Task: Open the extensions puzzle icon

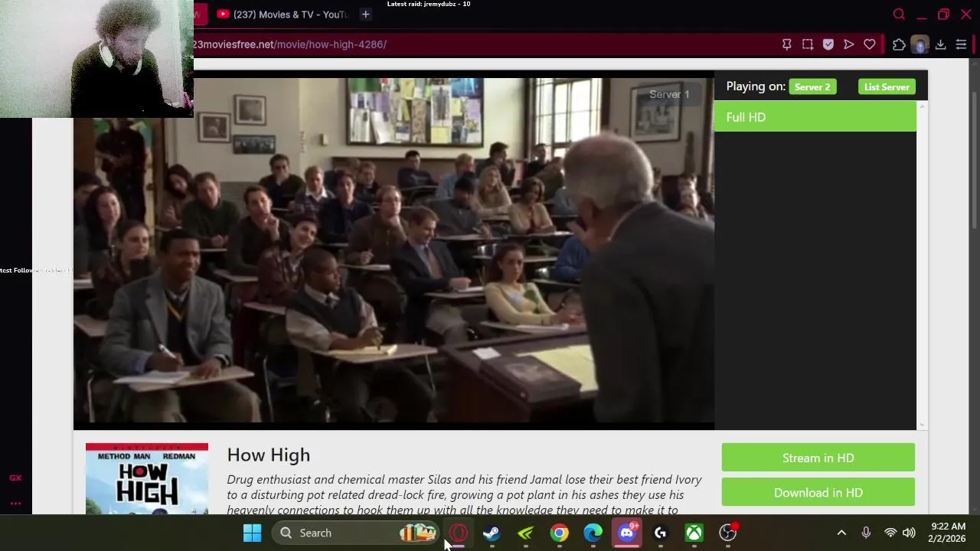Action: click(899, 44)
